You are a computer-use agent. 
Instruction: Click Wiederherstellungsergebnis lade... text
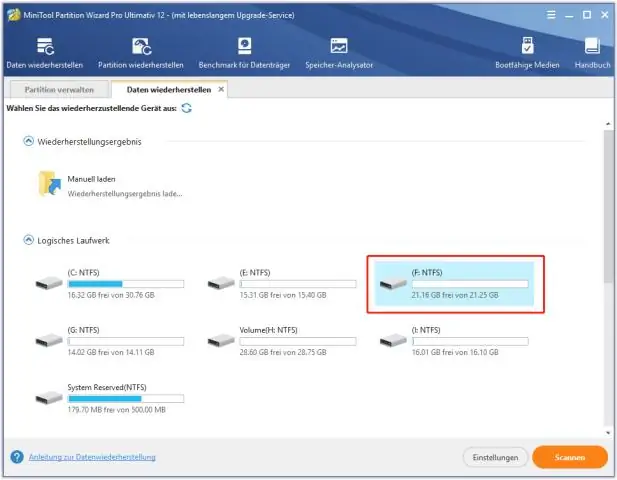pyautogui.click(x=125, y=194)
